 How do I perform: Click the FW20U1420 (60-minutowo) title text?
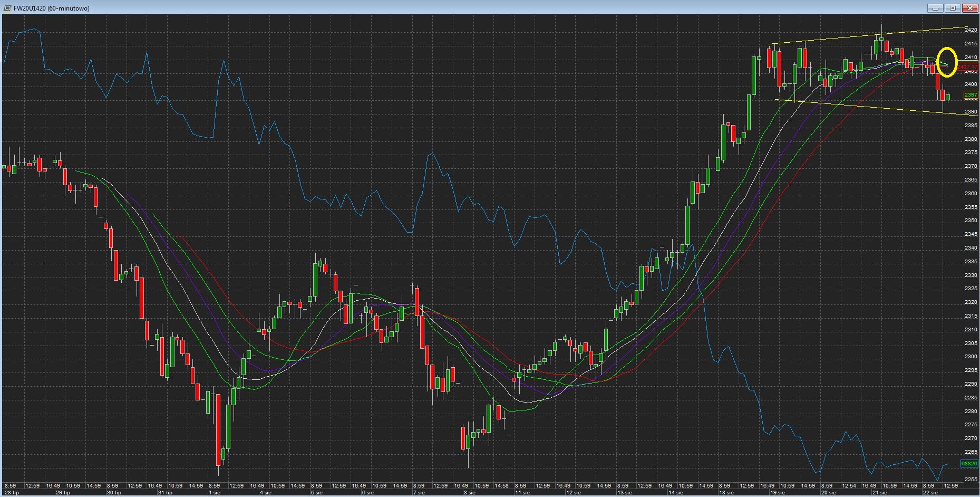coord(52,8)
